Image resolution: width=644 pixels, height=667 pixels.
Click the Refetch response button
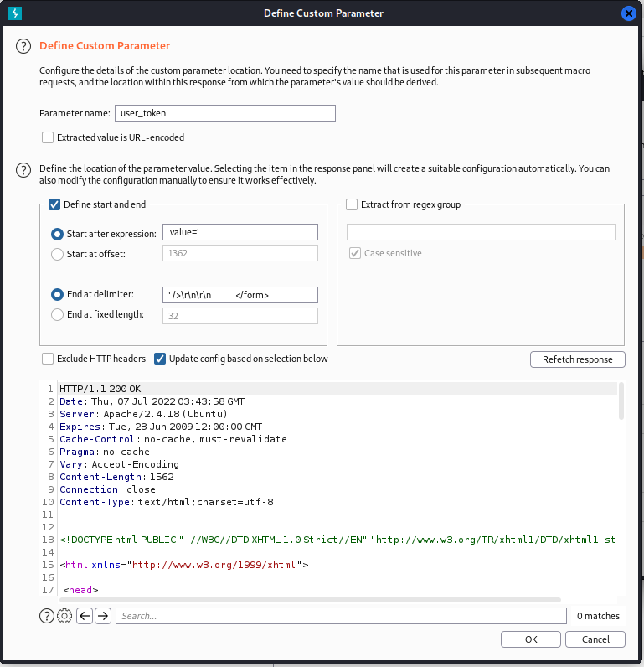pyautogui.click(x=578, y=359)
